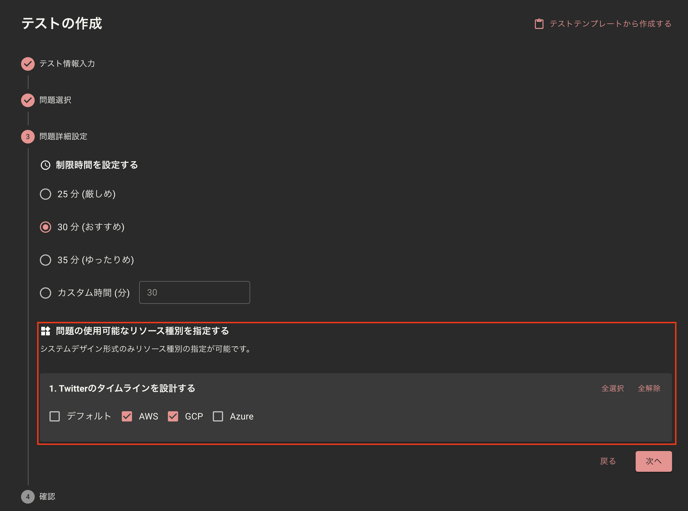This screenshot has height=511, width=688.
Task: Enable the デフォルト checkbox
Action: coord(54,416)
